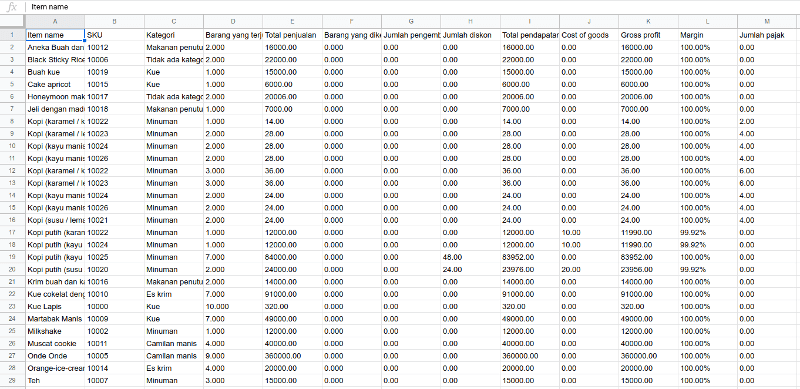Viewport: 800px width, 389px height.
Task: Select row 5 header number
Action: click(x=12, y=84)
